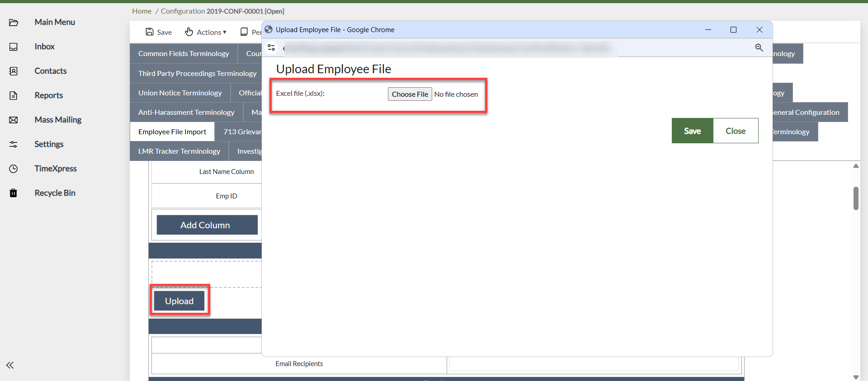The height and width of the screenshot is (381, 868).
Task: Click the Mass Mailing envelope icon
Action: tap(14, 120)
